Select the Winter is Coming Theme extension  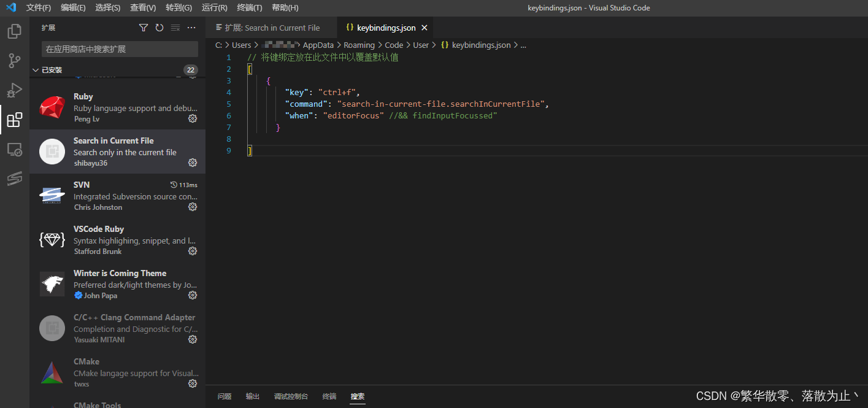pyautogui.click(x=117, y=284)
